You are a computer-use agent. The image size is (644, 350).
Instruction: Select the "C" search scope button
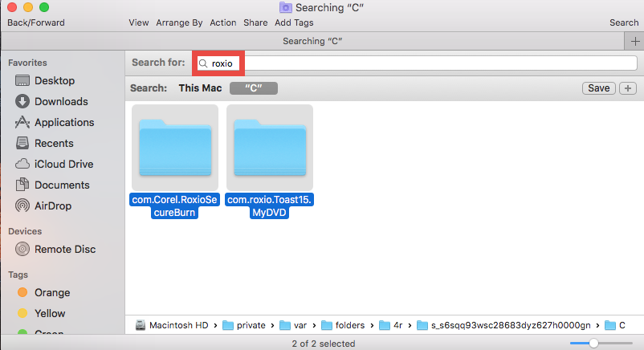[x=254, y=88]
